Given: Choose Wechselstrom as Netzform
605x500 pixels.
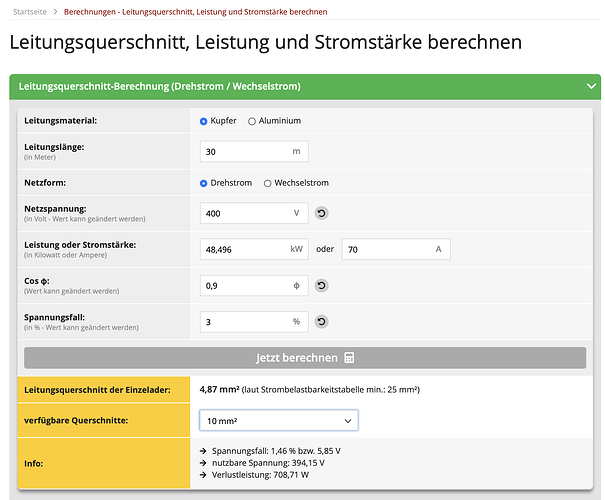Looking at the screenshot, I should pyautogui.click(x=267, y=183).
